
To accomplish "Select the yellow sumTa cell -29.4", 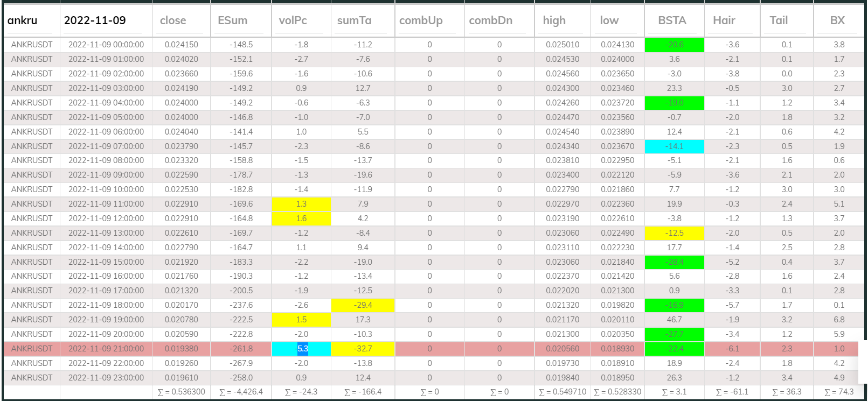I will pyautogui.click(x=363, y=305).
